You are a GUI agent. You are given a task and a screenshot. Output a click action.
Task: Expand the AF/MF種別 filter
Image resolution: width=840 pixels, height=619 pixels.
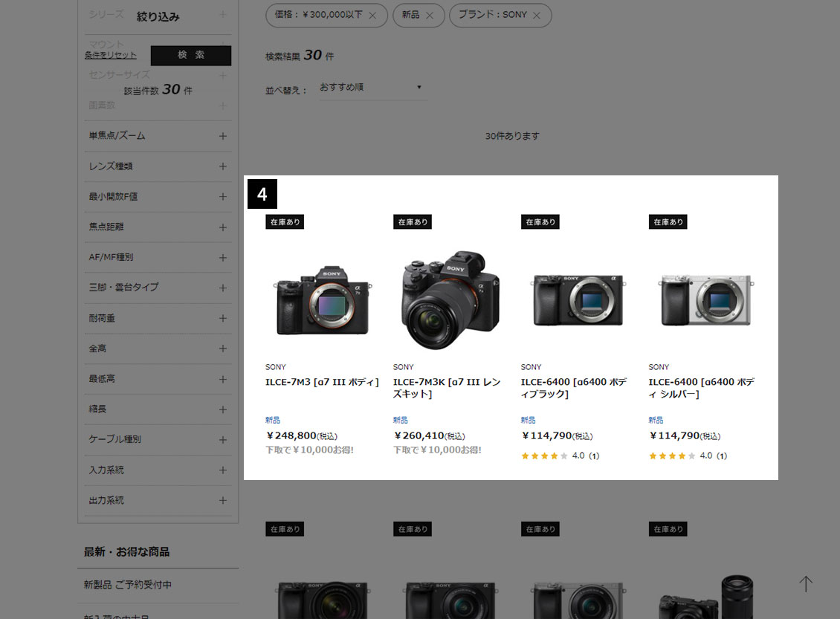158,258
